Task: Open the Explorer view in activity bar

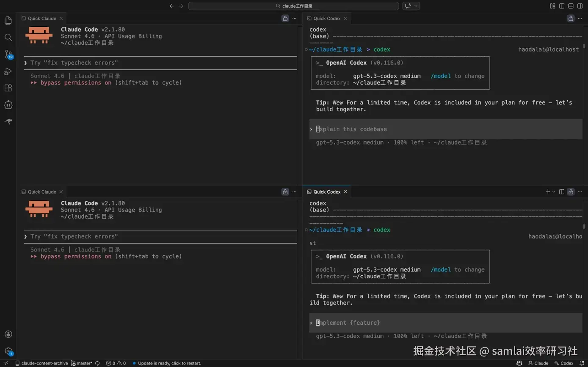Action: 8,20
